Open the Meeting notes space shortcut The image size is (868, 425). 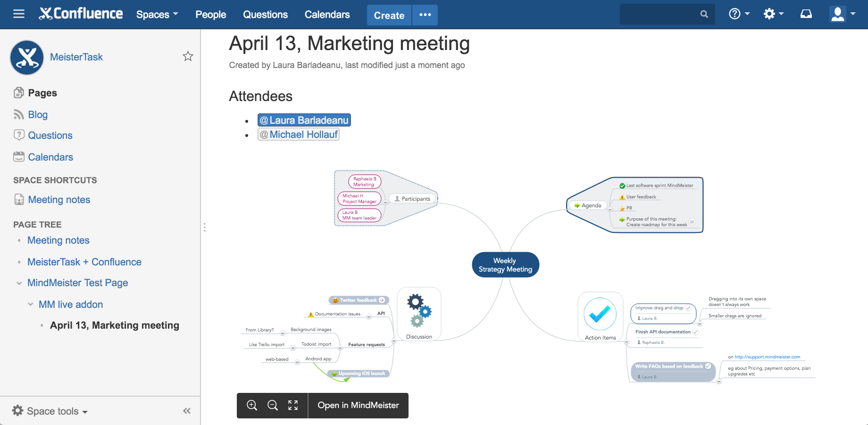(x=59, y=200)
